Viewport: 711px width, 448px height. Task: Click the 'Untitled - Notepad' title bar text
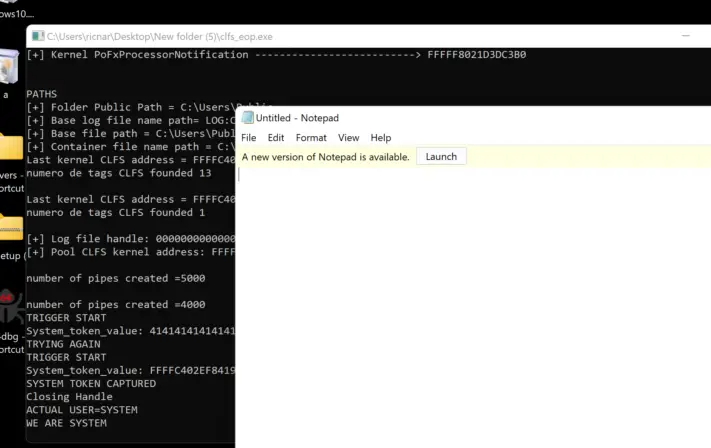point(297,118)
